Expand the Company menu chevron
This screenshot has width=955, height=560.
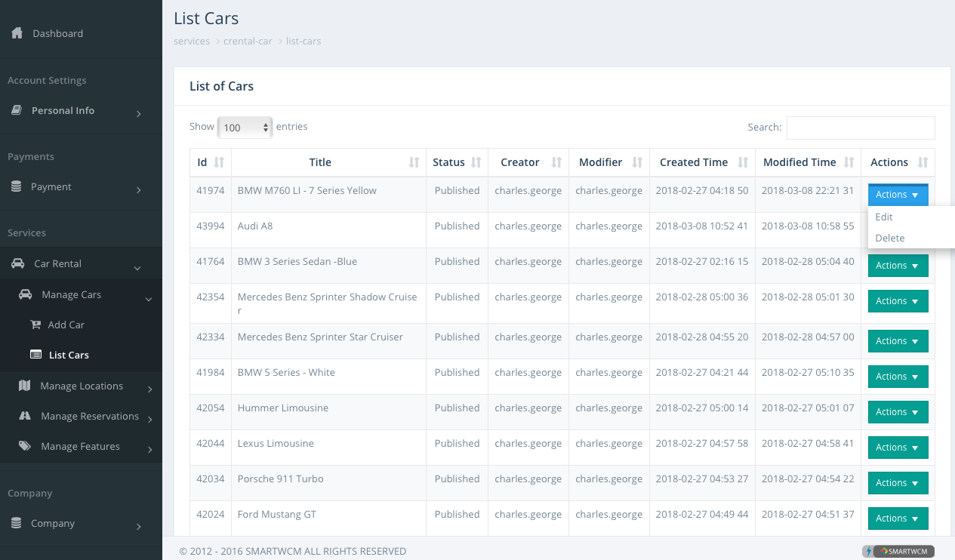(139, 527)
